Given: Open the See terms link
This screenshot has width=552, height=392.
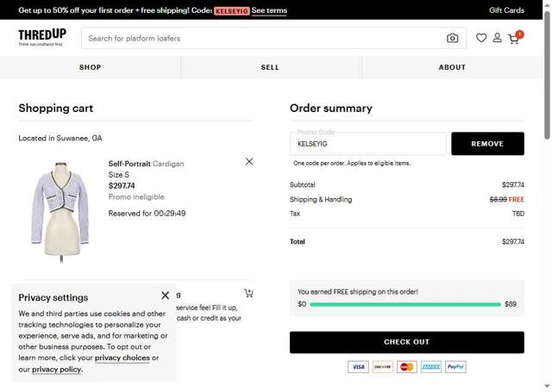Looking at the screenshot, I should [269, 10].
